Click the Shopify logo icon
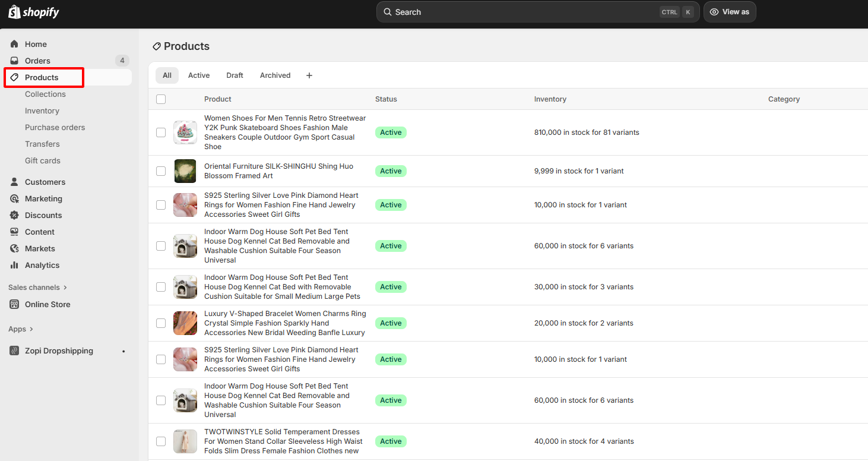Image resolution: width=868 pixels, height=461 pixels. (x=14, y=12)
